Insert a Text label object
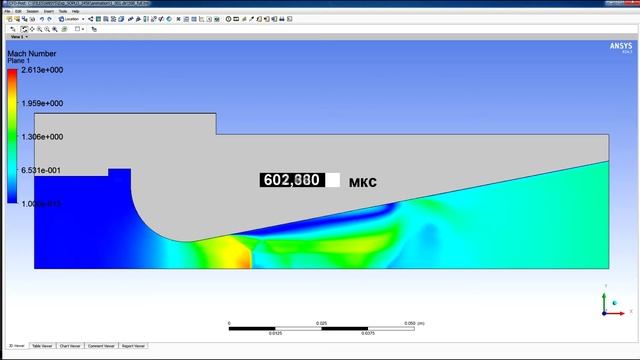 pos(131,19)
